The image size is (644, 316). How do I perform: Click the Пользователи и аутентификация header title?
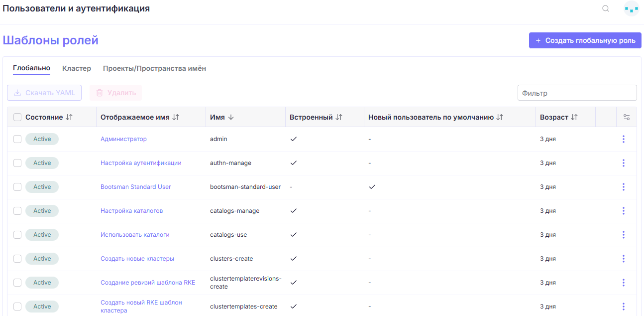point(76,8)
